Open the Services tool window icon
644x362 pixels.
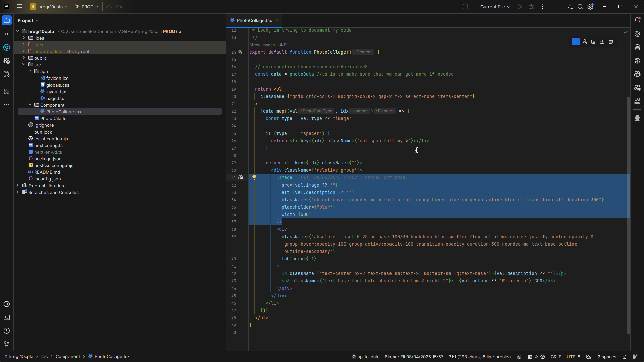pyautogui.click(x=7, y=304)
